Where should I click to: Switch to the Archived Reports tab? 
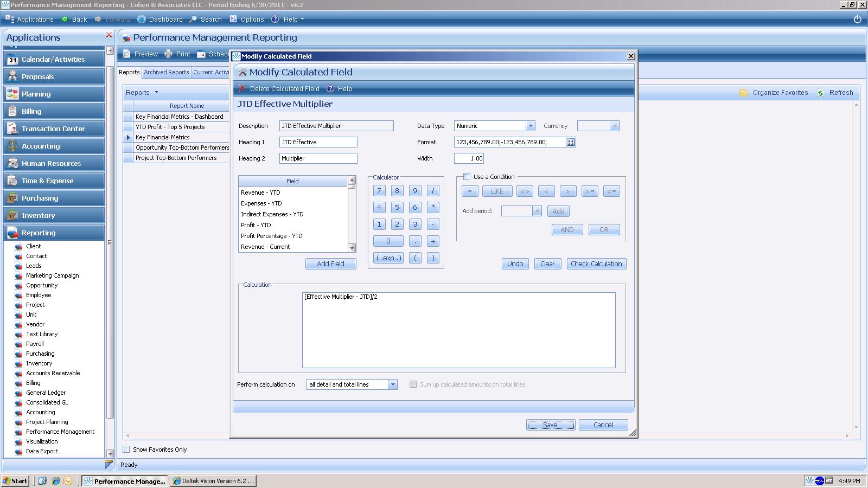166,72
